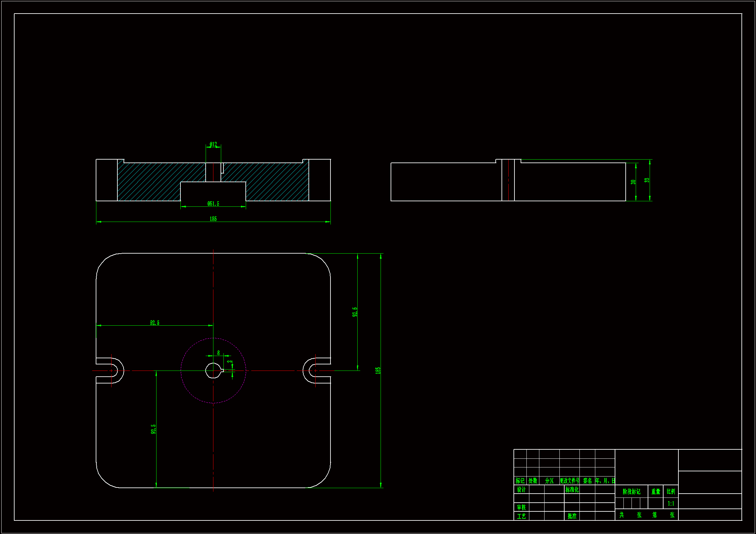Click the 标准化 title block cell
756x534 pixels.
coord(572,490)
